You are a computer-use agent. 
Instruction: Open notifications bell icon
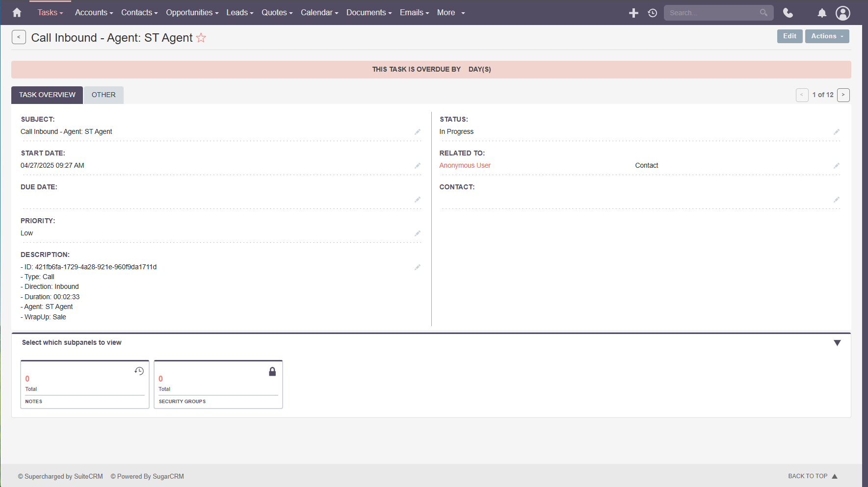click(822, 13)
